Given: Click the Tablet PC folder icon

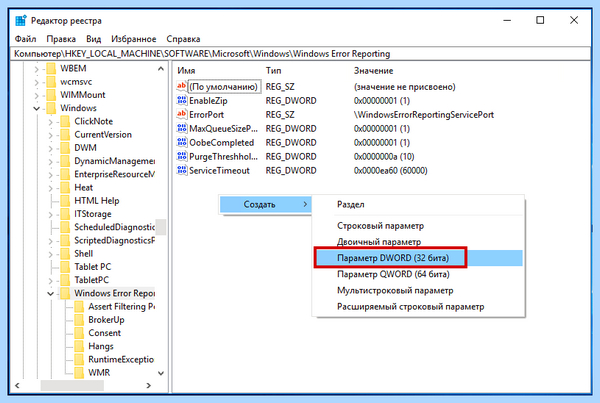Looking at the screenshot, I should click(65, 267).
